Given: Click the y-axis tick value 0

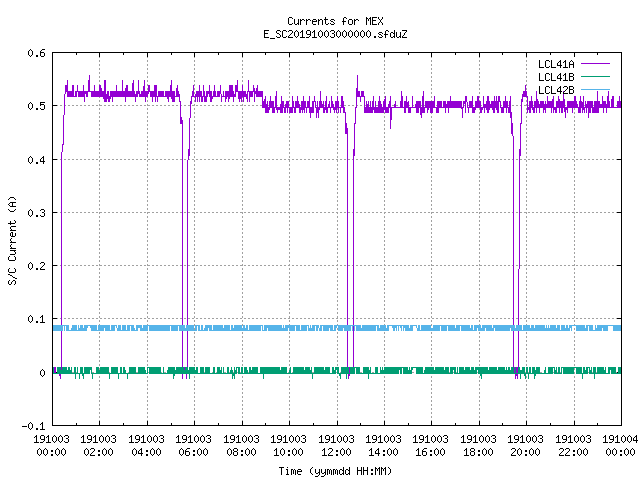Looking at the screenshot, I should click(x=42, y=373).
